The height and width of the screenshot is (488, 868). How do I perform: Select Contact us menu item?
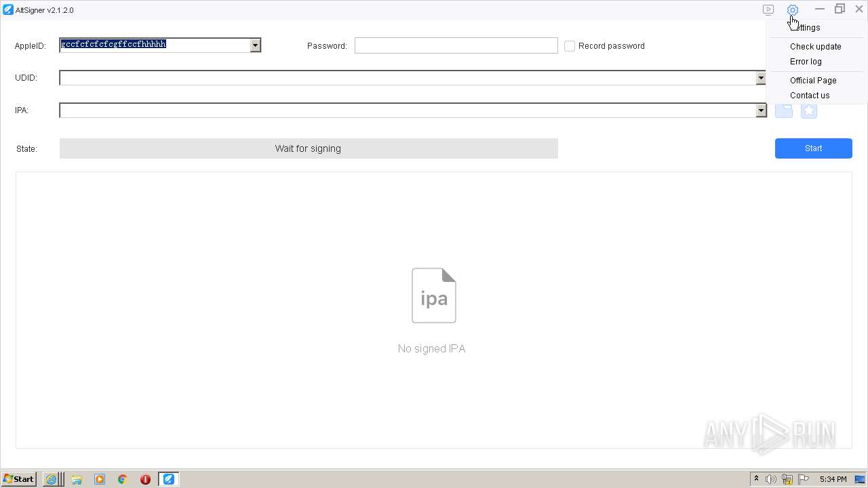point(810,96)
